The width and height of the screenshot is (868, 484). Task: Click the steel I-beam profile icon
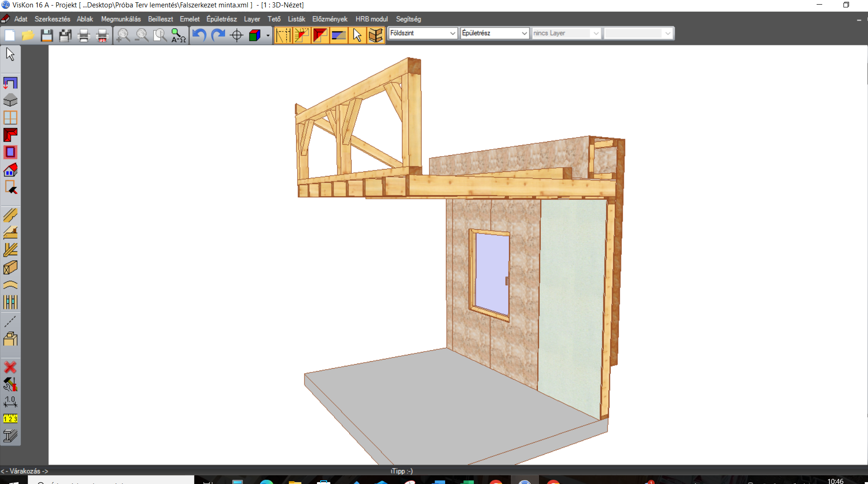pos(10,435)
